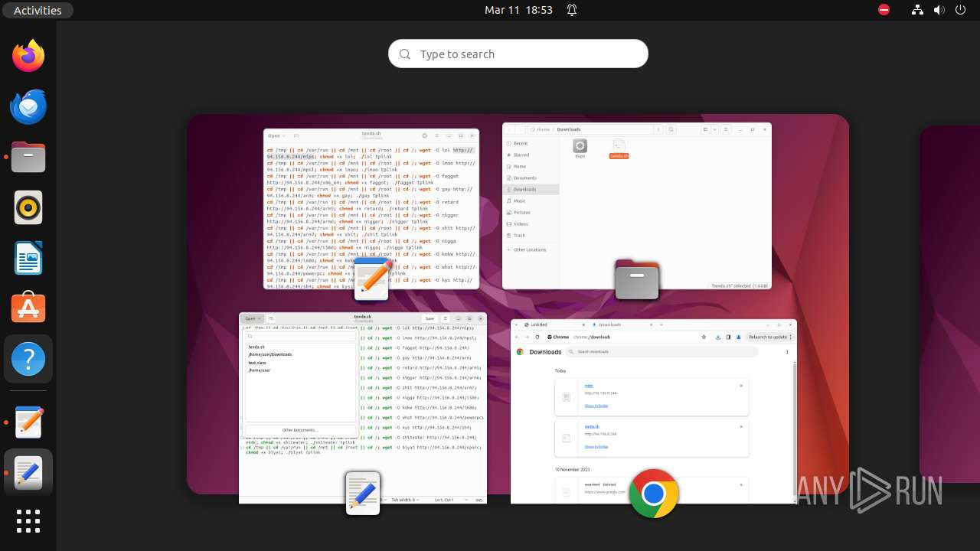Click the bookmark star in Chrome address bar
This screenshot has height=551, width=980.
(x=704, y=337)
